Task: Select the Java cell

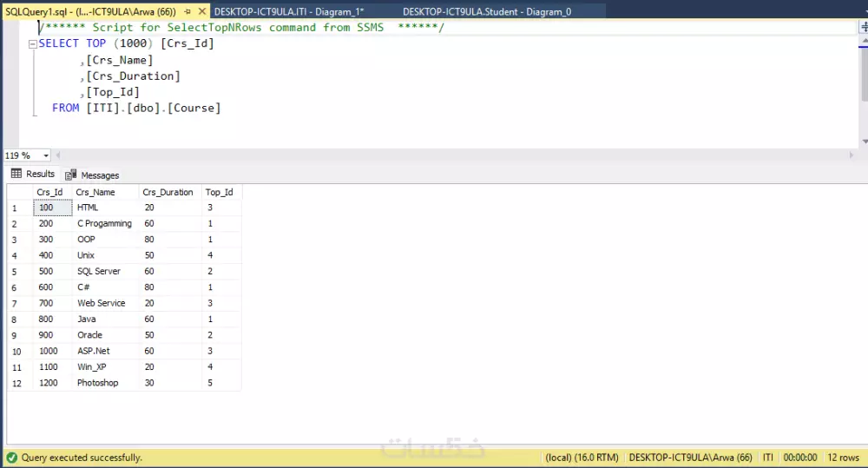Action: (105, 319)
